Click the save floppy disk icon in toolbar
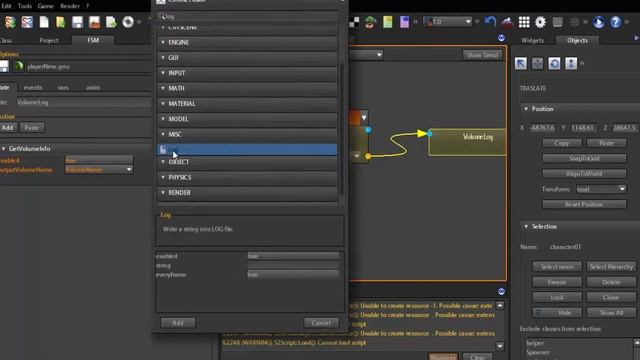The image size is (640, 360). pyautogui.click(x=77, y=22)
